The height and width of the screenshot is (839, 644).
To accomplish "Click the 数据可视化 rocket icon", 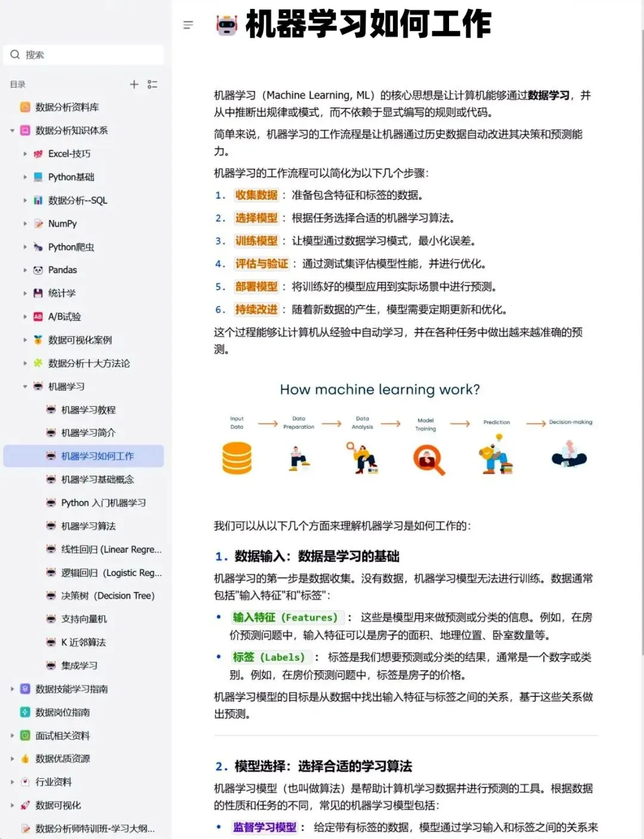I will 25,805.
